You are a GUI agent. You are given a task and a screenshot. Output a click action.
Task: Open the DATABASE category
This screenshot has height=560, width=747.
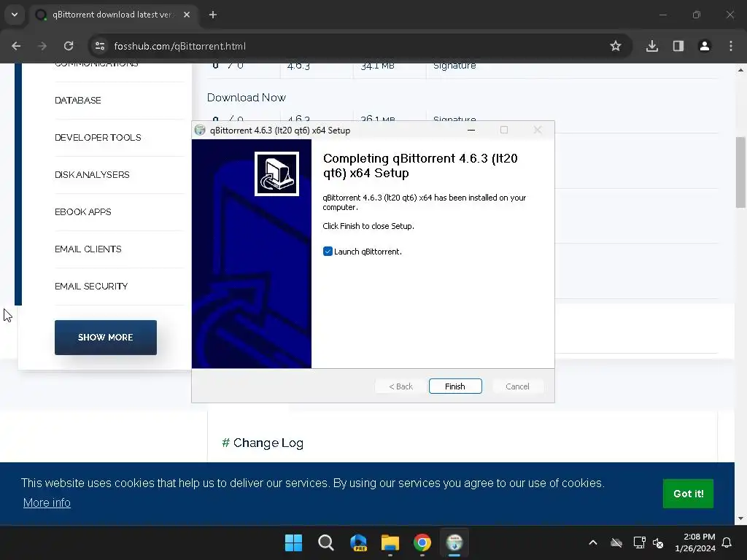tap(77, 101)
